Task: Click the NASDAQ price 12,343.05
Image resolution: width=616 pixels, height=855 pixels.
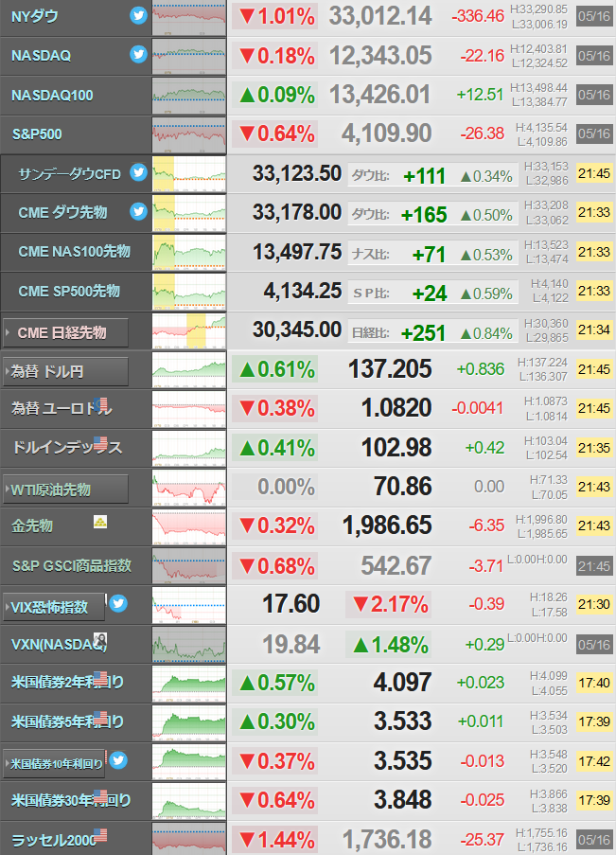Action: click(380, 56)
